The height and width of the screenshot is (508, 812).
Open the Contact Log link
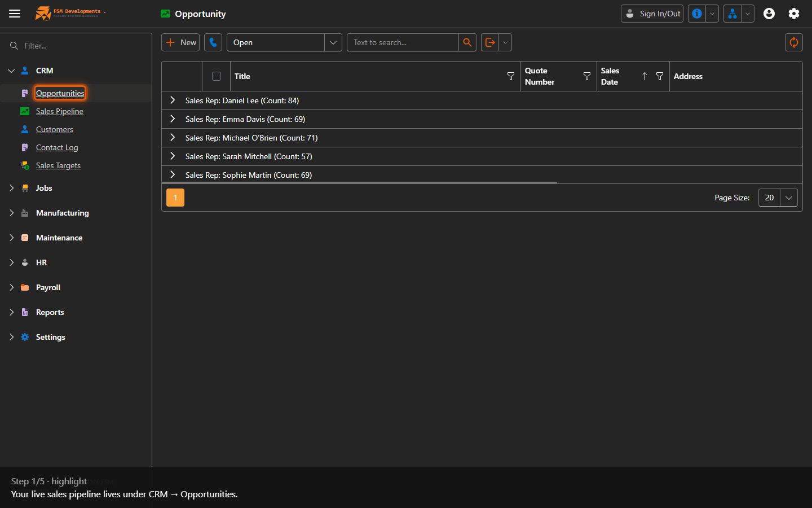[x=57, y=147]
